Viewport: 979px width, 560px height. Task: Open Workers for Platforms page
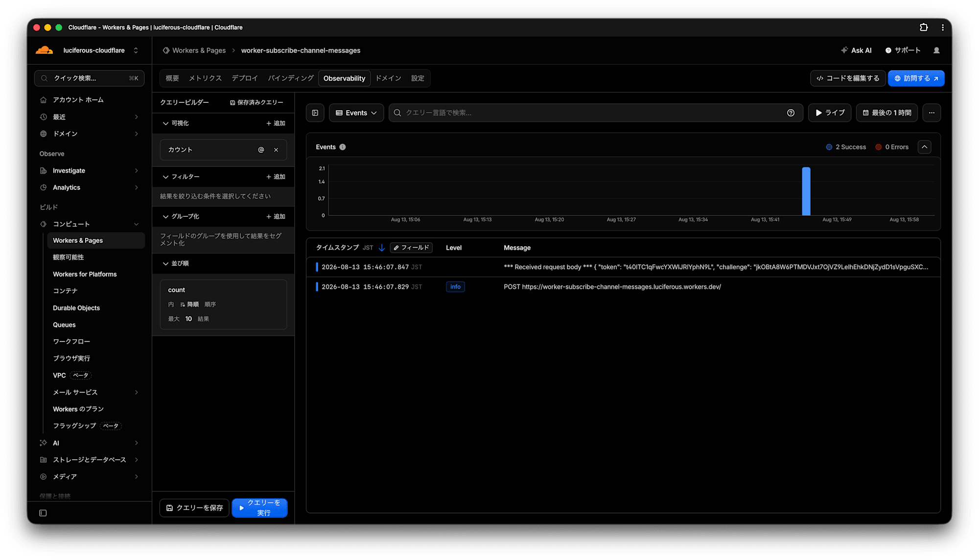click(85, 274)
